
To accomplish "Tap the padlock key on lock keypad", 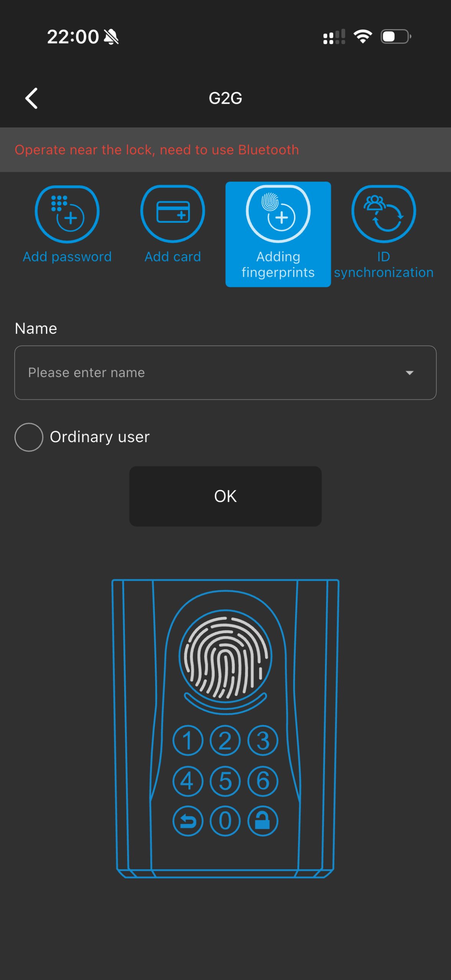I will (x=263, y=820).
